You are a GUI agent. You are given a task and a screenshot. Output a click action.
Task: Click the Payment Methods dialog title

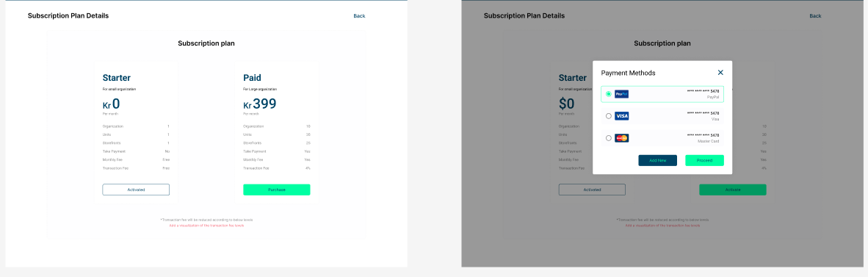(629, 73)
